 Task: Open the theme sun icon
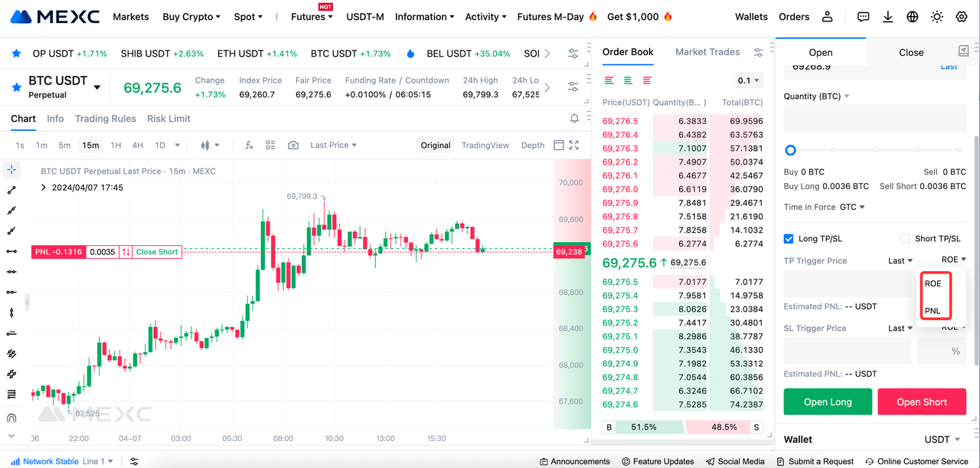click(x=937, y=17)
